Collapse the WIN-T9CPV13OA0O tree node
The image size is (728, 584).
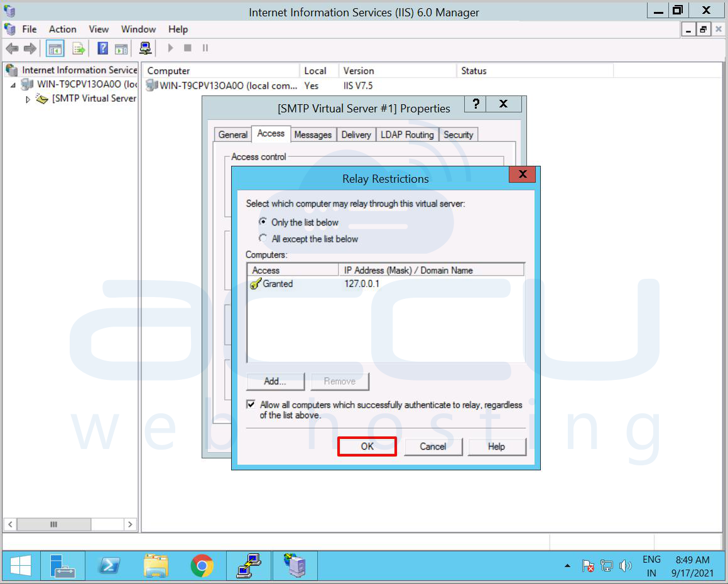(x=13, y=85)
